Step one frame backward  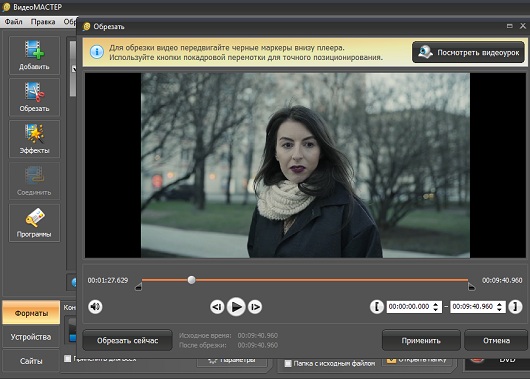click(217, 307)
